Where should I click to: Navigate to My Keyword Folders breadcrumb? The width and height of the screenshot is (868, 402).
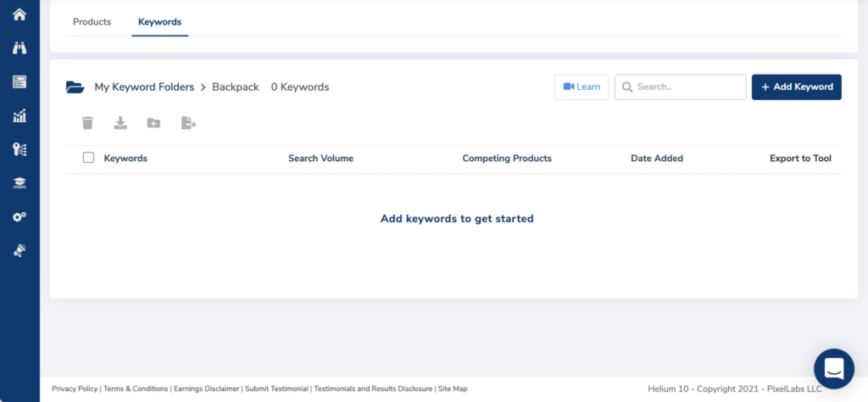144,87
